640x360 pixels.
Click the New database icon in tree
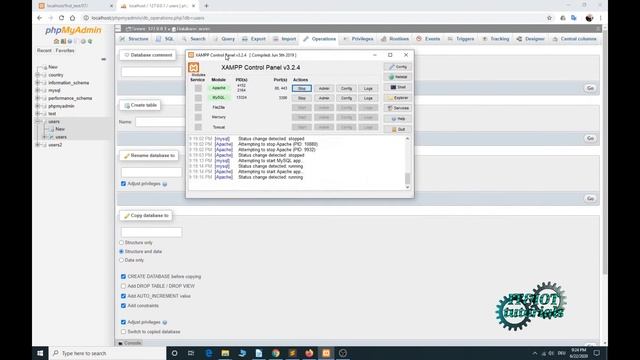[45, 67]
